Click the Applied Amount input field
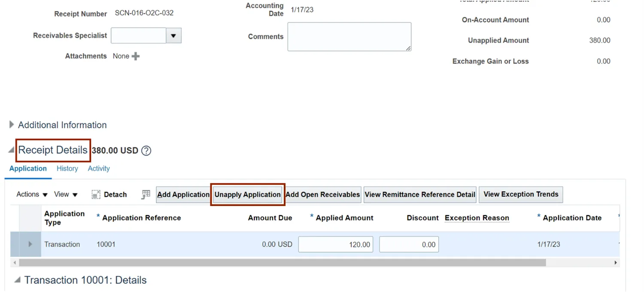This screenshot has width=644, height=292. (336, 245)
